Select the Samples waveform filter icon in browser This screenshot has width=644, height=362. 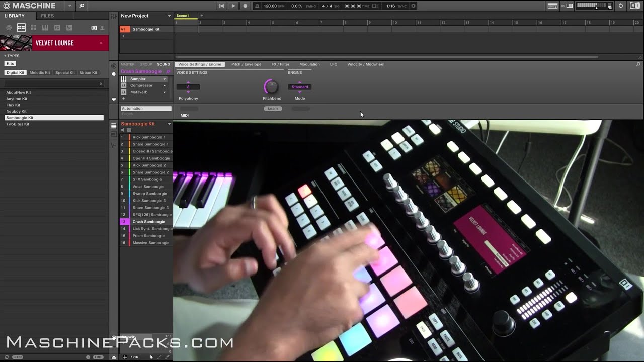(x=69, y=28)
